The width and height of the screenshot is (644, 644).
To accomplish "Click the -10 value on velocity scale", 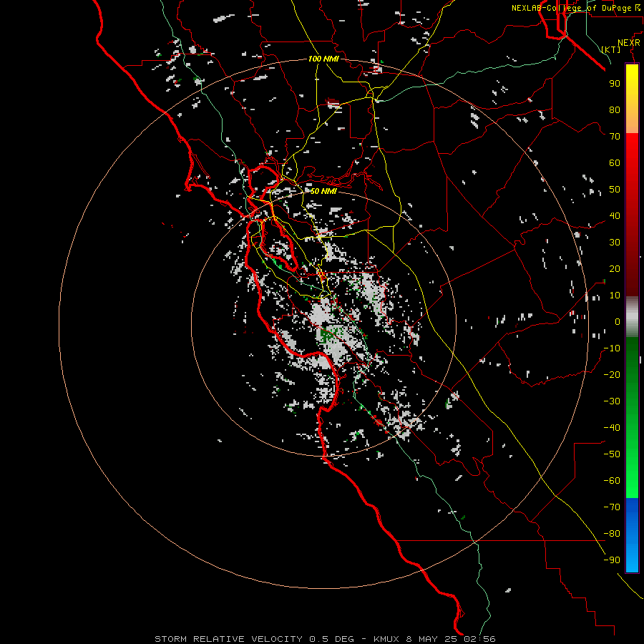I will click(612, 348).
